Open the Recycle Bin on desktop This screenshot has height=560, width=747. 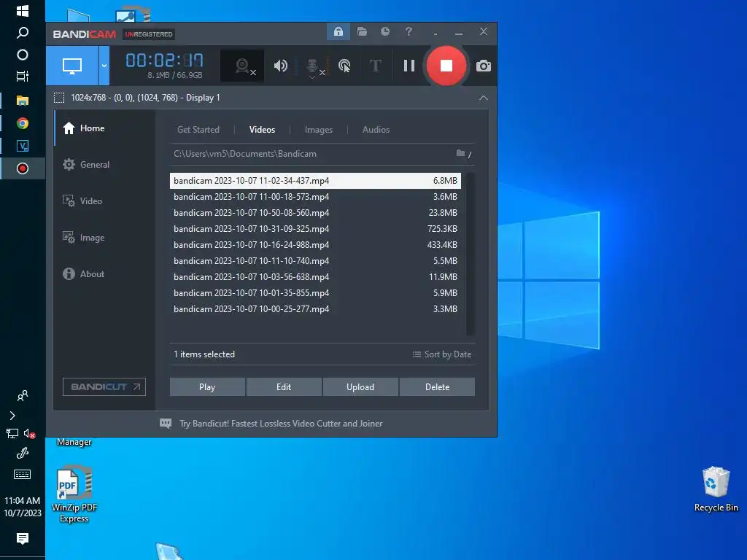coord(716,489)
